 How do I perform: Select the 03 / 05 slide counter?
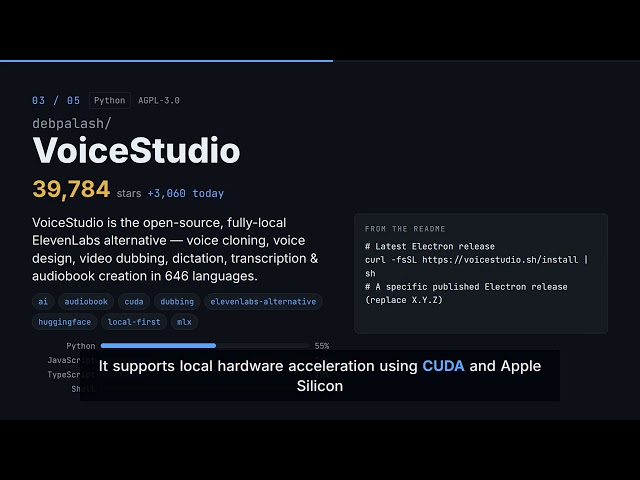tap(56, 100)
